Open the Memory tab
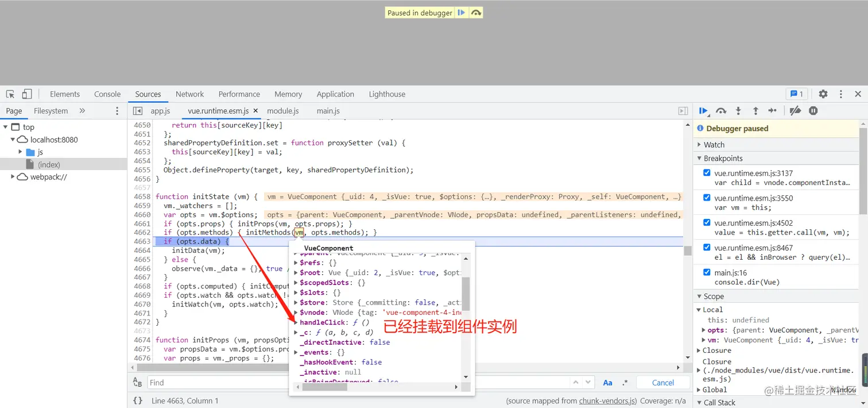The image size is (868, 408). point(288,94)
